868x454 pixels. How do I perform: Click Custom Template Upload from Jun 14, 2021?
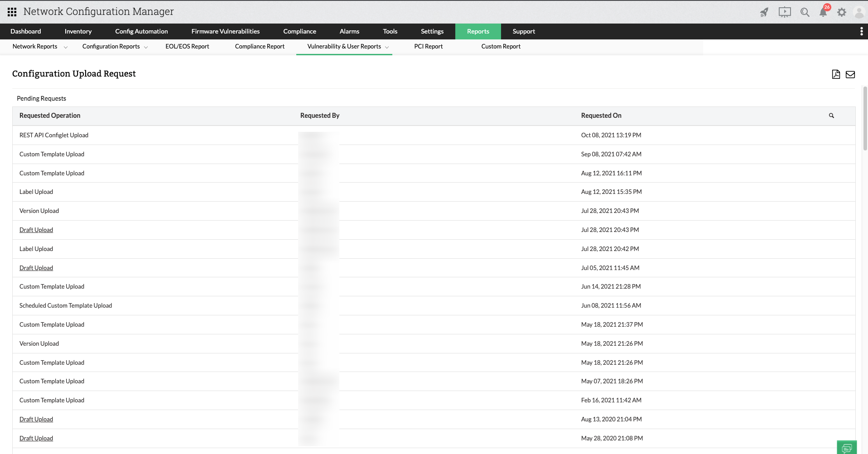coord(52,286)
